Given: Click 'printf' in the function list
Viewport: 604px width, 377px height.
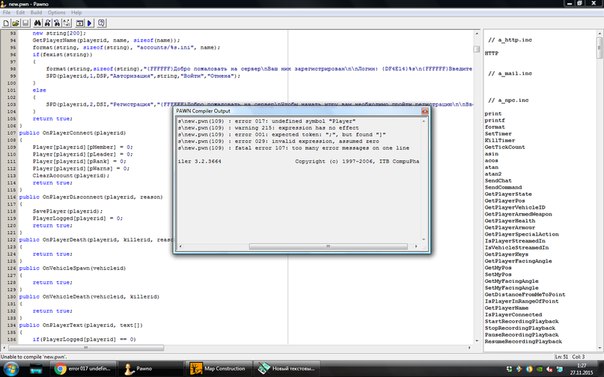Looking at the screenshot, I should pos(495,120).
